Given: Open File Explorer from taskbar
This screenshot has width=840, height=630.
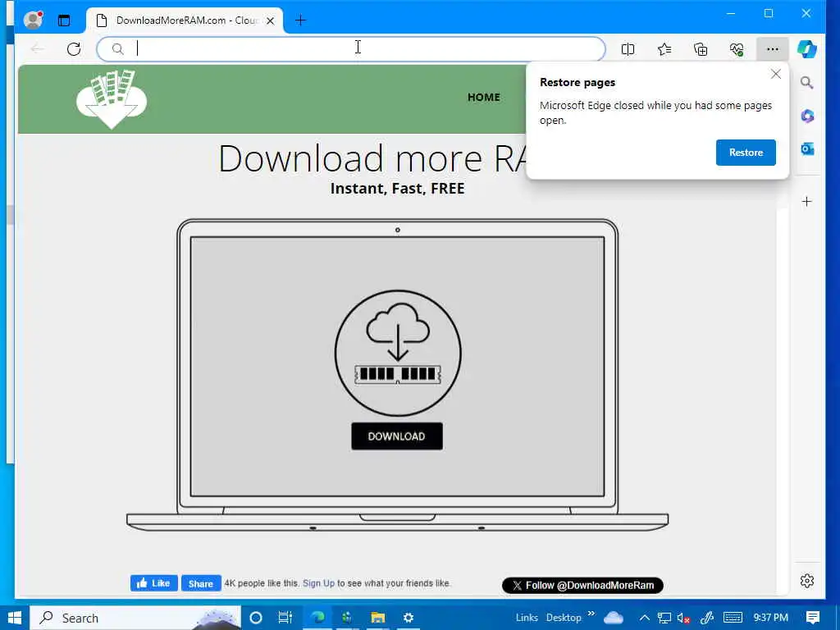Looking at the screenshot, I should [377, 618].
